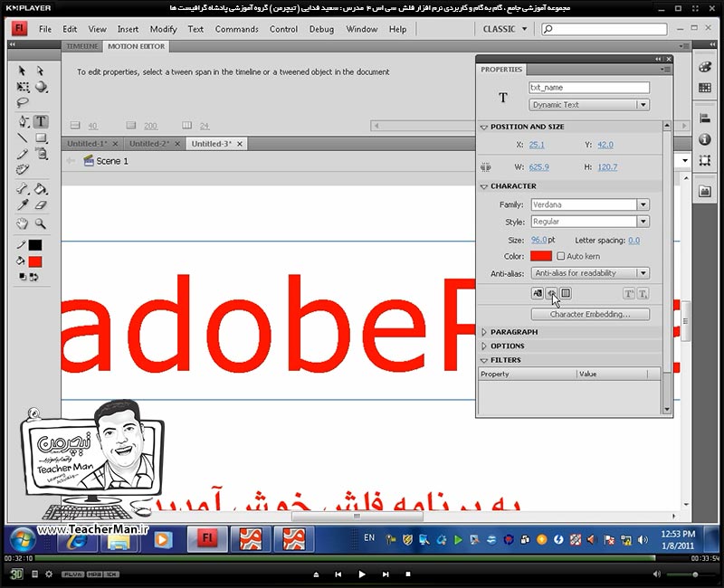The height and width of the screenshot is (588, 724).
Task: Click the Black and White colors icon
Action: (22, 277)
